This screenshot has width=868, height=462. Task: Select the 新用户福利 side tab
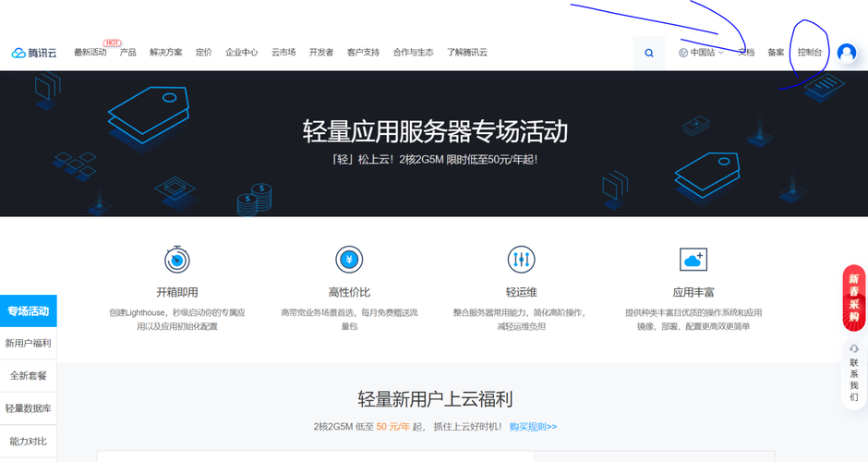click(x=29, y=344)
